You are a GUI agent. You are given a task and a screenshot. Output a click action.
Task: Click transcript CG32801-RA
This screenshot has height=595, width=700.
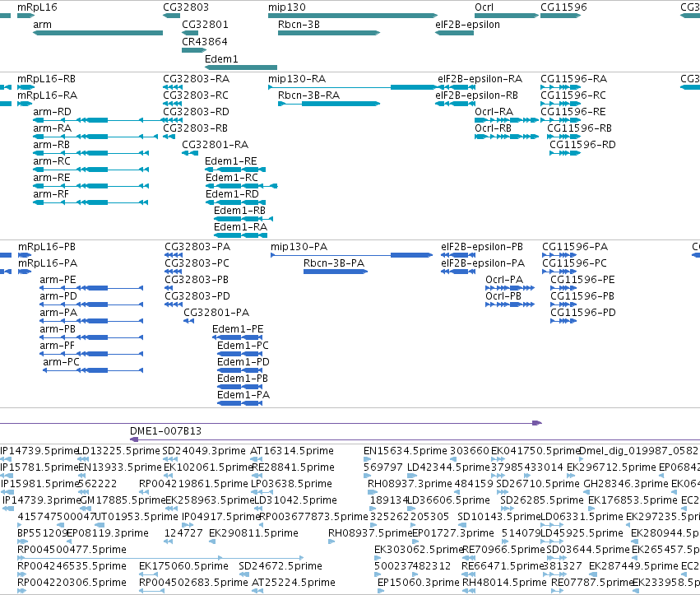tap(190, 153)
